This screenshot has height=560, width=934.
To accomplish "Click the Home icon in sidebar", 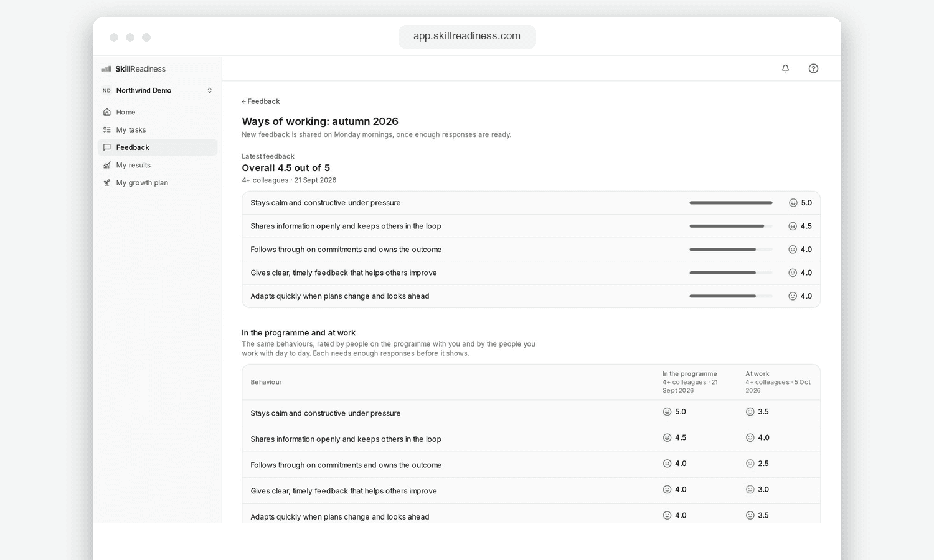I will tap(107, 112).
